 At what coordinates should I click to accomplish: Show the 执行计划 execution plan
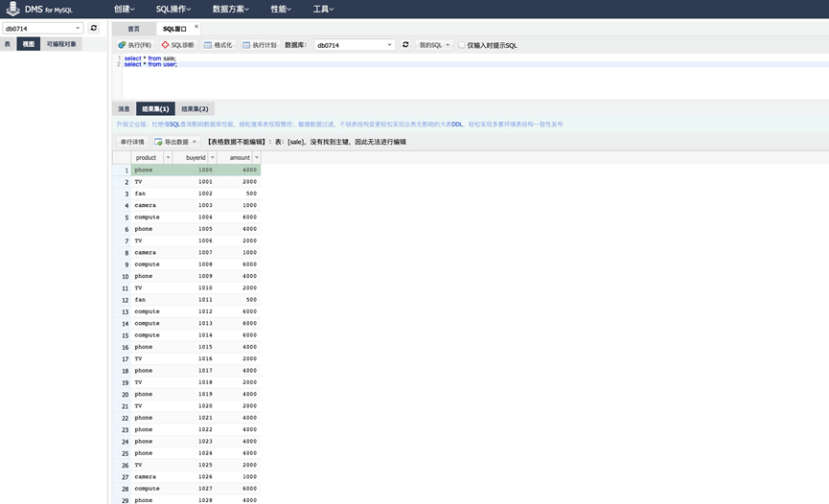click(x=259, y=45)
